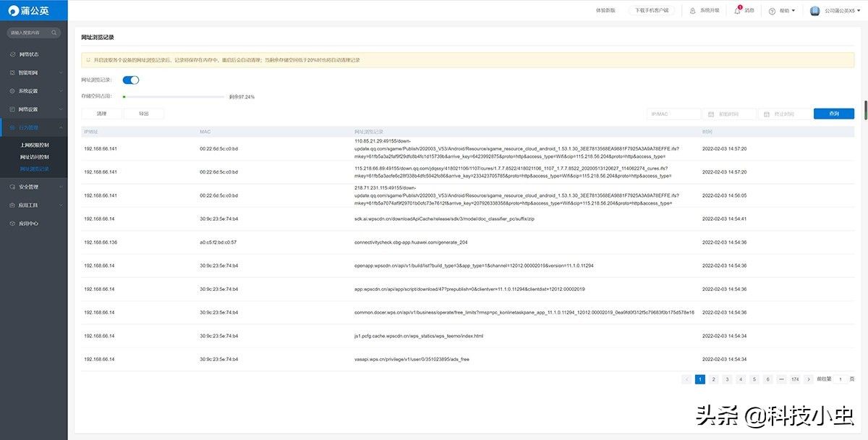Click calendar icon in start time field
Image resolution: width=868 pixels, height=440 pixels.
coord(711,114)
